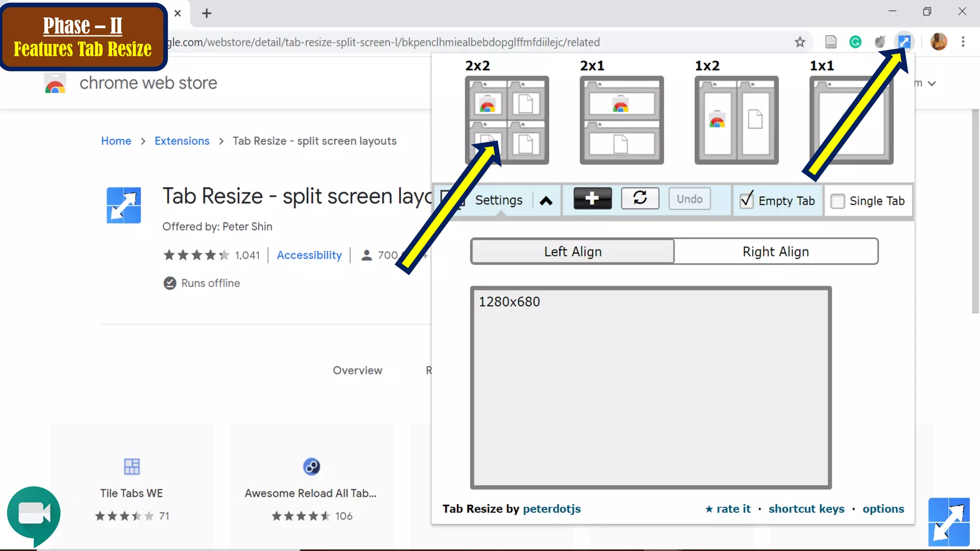Select the 1x2 layout icon

click(x=736, y=120)
